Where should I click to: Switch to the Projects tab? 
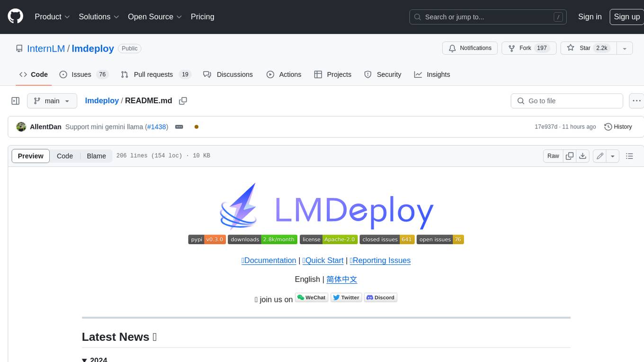pos(332,74)
